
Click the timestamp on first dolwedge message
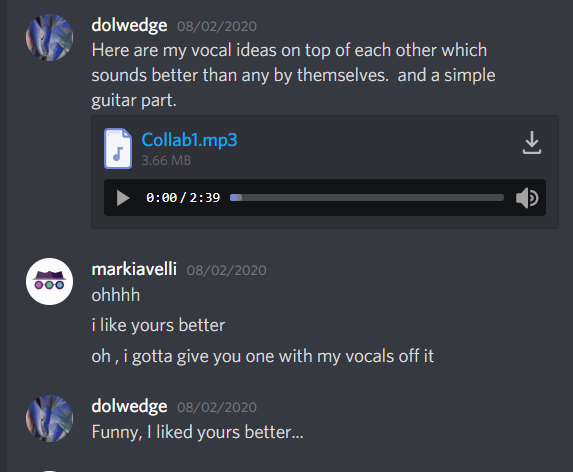pos(217,26)
